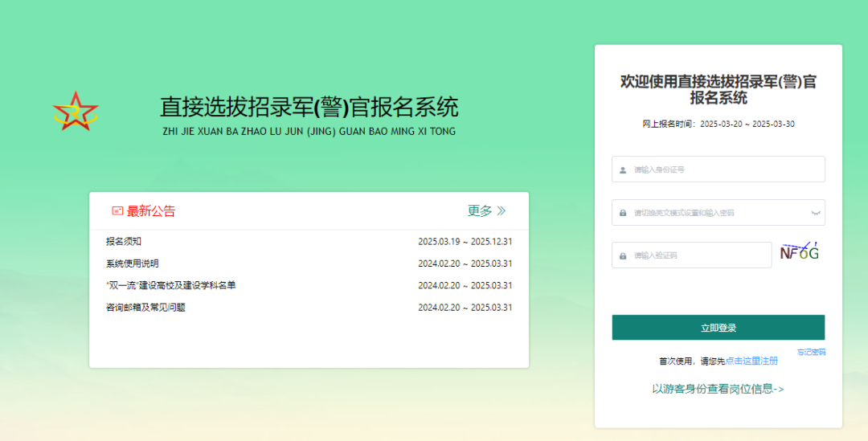Click the 直接选拔招录军(警)官报名系统 banner title
Screen dimensions: 868x441
pos(309,107)
